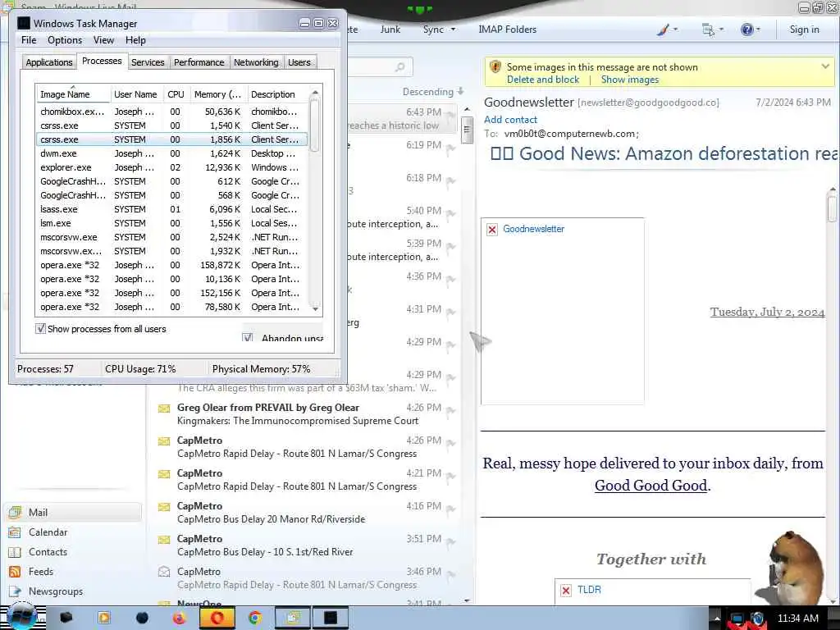
Task: Click Junk in Live Mail toolbar
Action: coord(390,30)
